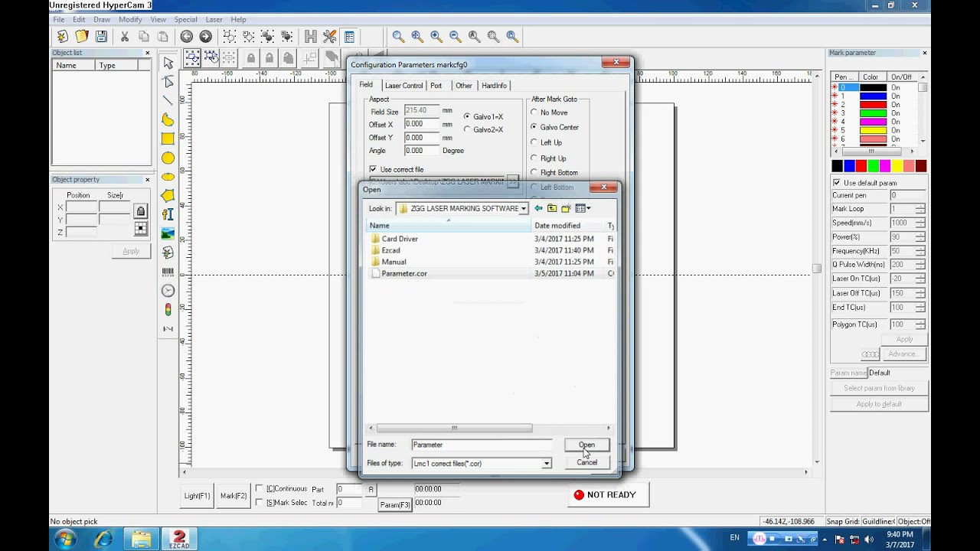Click the Zoom out magnifier icon
Image resolution: width=980 pixels, height=551 pixels.
coord(455,36)
